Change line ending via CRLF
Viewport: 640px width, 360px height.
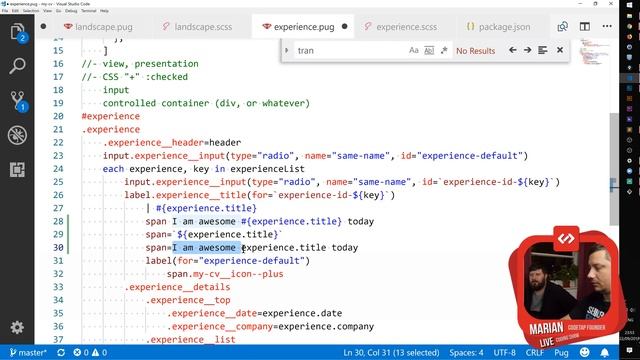pos(535,352)
